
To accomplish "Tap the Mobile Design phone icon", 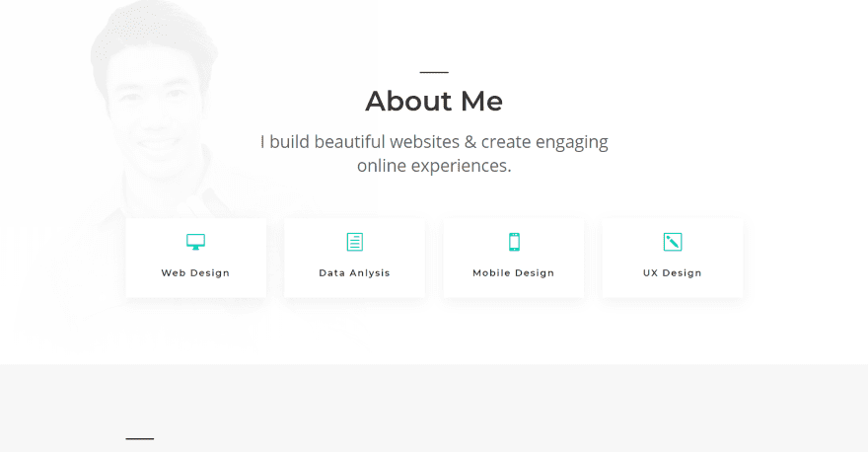I will click(514, 242).
